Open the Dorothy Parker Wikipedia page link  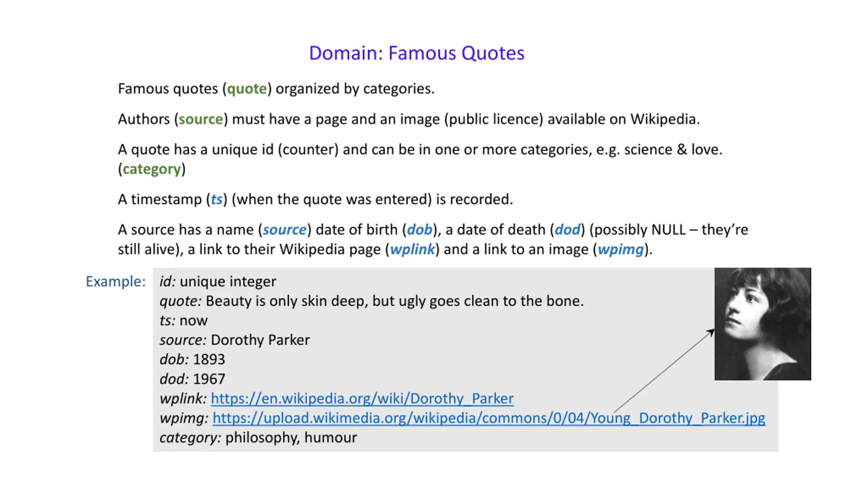pyautogui.click(x=362, y=399)
